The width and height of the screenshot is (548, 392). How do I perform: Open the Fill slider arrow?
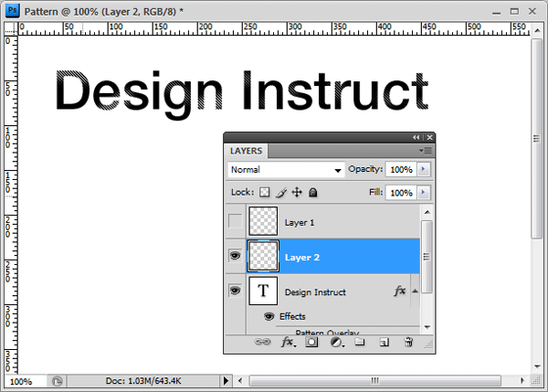tap(424, 192)
